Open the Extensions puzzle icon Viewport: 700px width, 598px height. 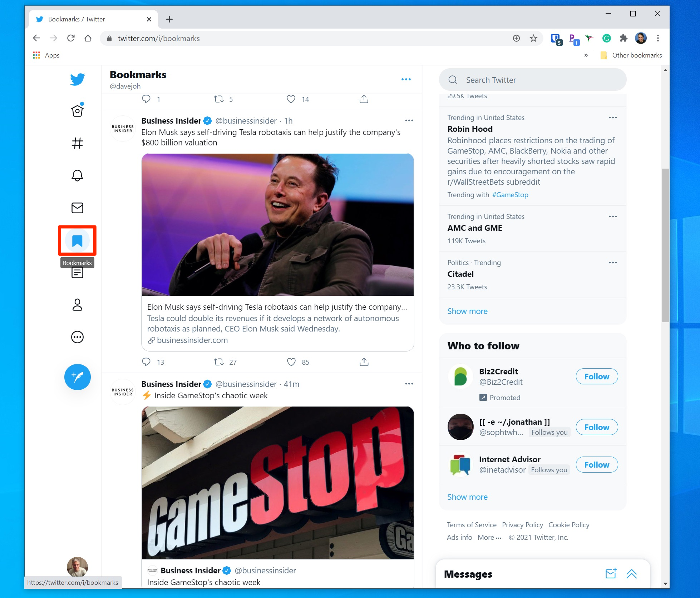623,38
